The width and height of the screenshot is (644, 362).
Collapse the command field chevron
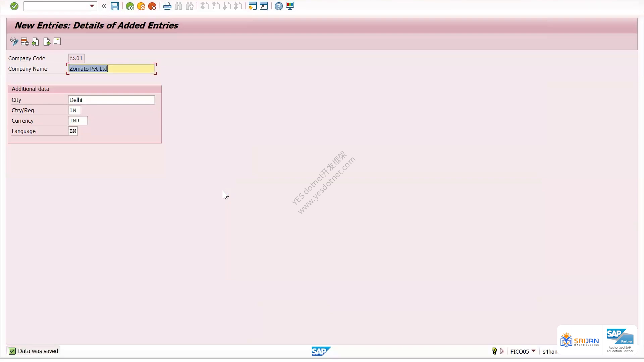coord(104,6)
